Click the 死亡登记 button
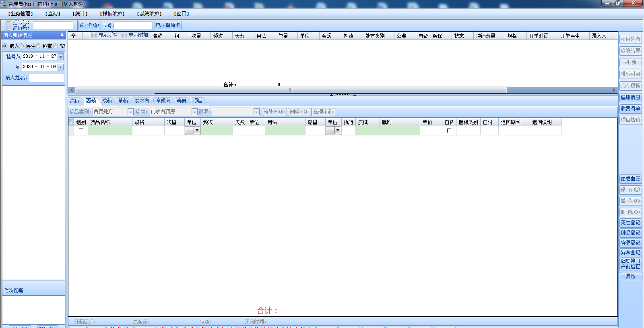Image resolution: width=644 pixels, height=328 pixels. 630,223
